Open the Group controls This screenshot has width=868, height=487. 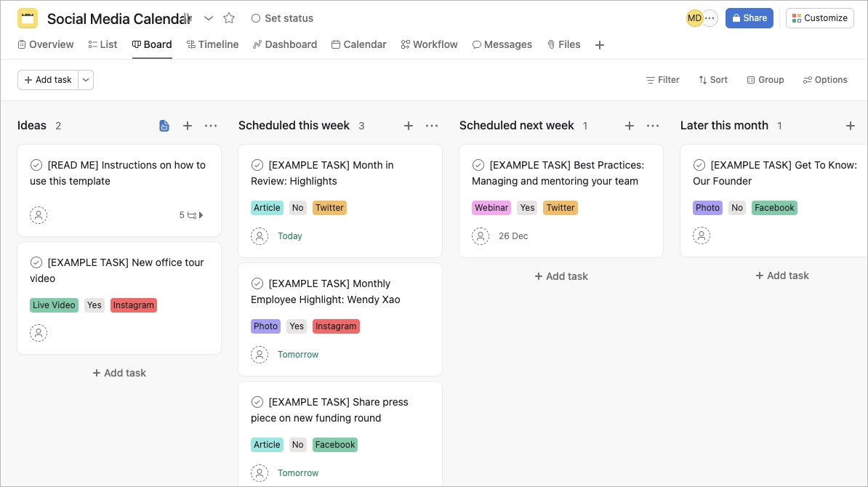pos(765,80)
